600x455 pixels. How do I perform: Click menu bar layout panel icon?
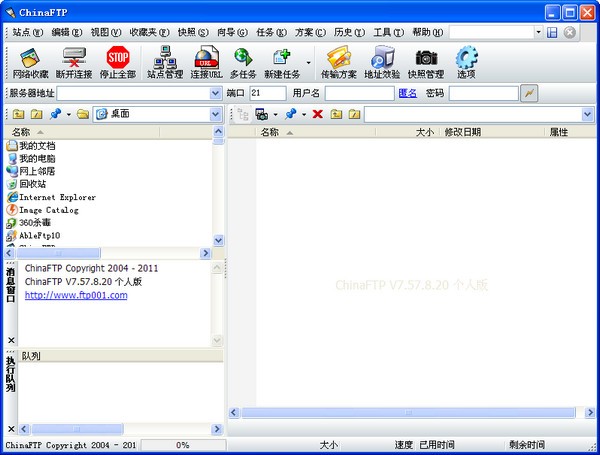[552, 33]
